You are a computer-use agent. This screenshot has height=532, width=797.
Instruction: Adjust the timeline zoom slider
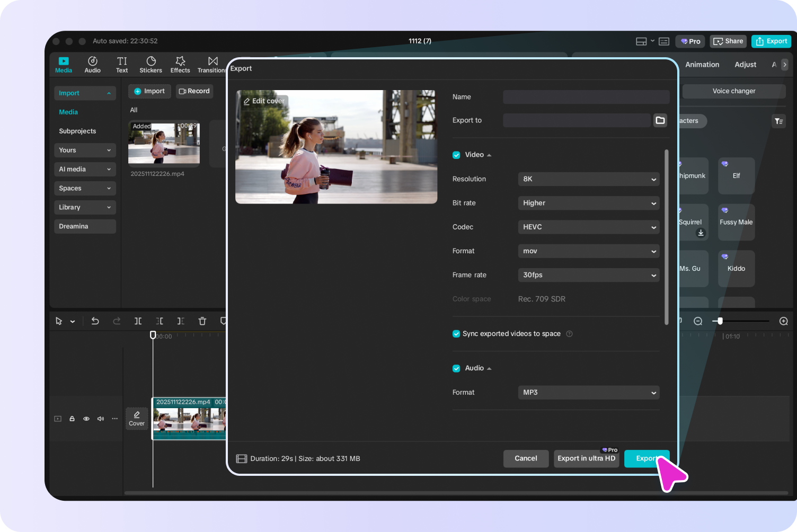point(719,321)
